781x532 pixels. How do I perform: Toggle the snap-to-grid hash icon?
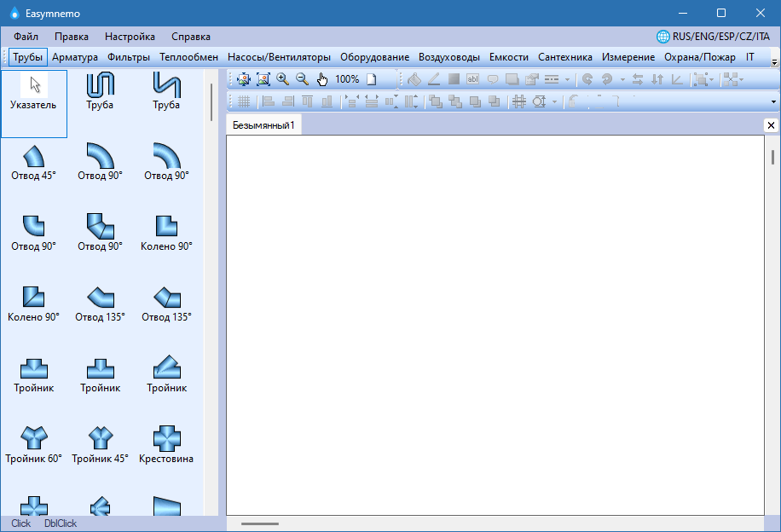[519, 101]
